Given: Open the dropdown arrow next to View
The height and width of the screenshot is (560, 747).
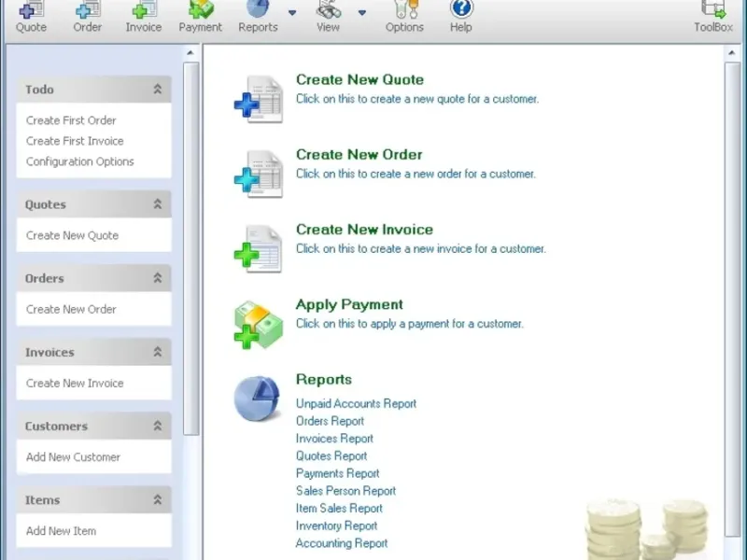Looking at the screenshot, I should coord(362,13).
